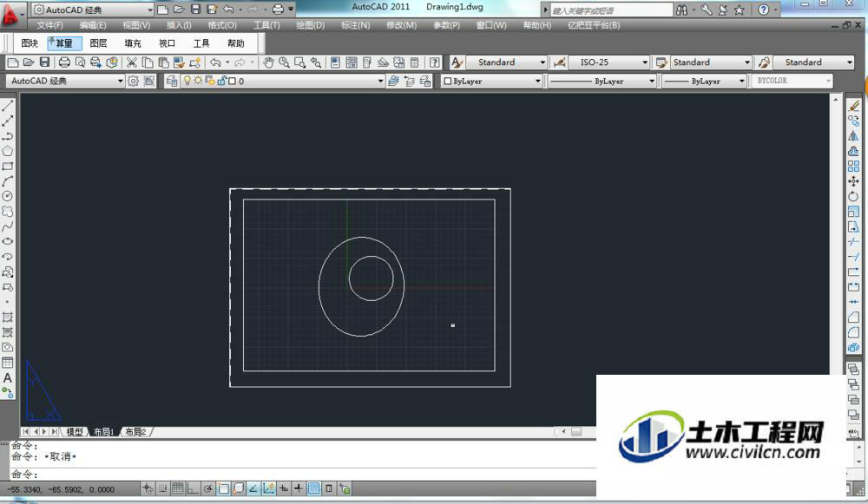The height and width of the screenshot is (504, 868).
Task: Toggle Snap Mode in status bar
Action: 163,488
